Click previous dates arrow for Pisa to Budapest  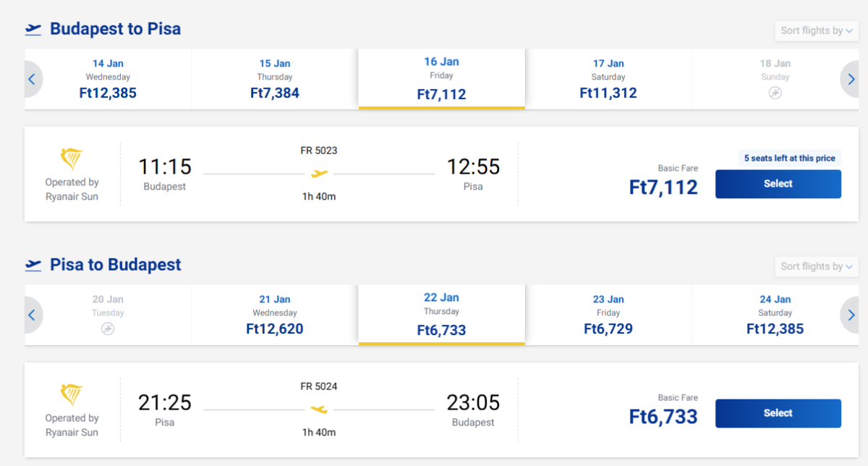click(32, 315)
